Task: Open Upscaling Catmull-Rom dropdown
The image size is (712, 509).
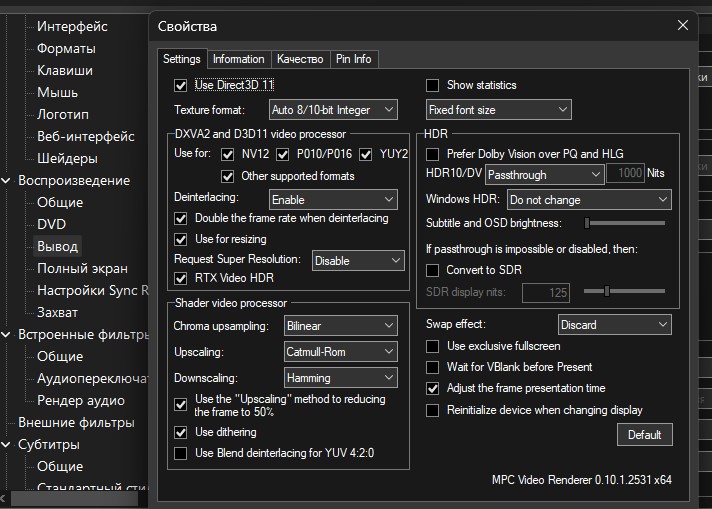Action: coord(341,352)
